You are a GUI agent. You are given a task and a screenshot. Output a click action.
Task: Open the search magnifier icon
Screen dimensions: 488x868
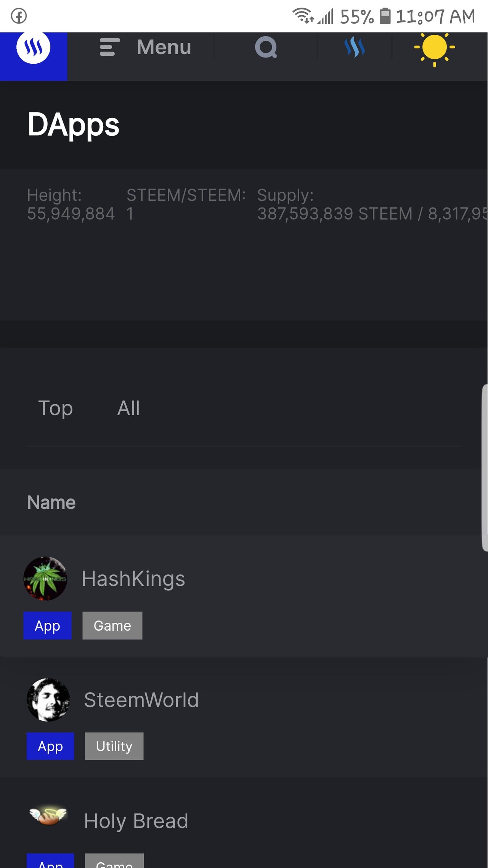click(266, 47)
